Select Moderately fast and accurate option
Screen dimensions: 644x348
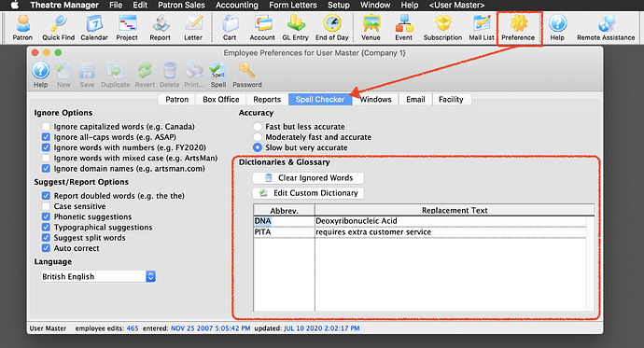258,137
